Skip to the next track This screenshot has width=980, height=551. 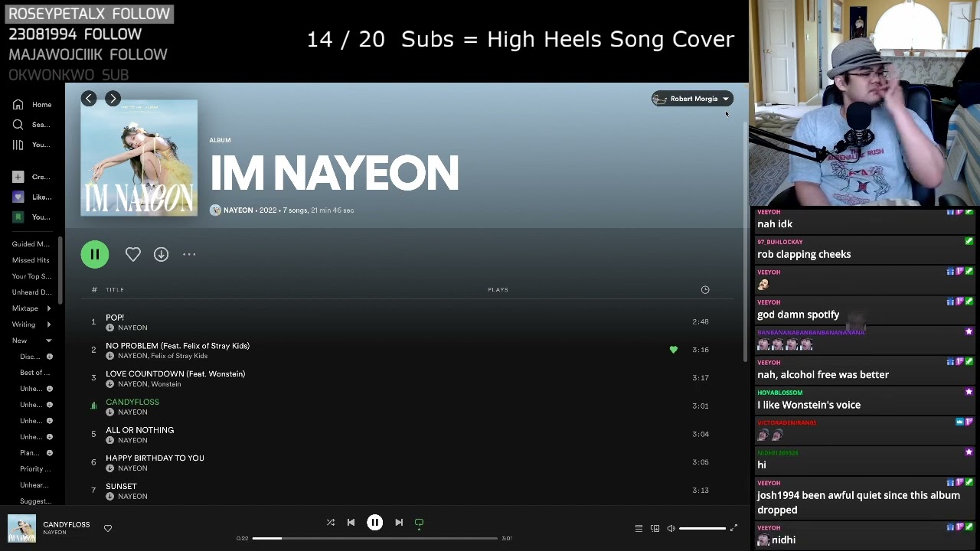(x=399, y=523)
